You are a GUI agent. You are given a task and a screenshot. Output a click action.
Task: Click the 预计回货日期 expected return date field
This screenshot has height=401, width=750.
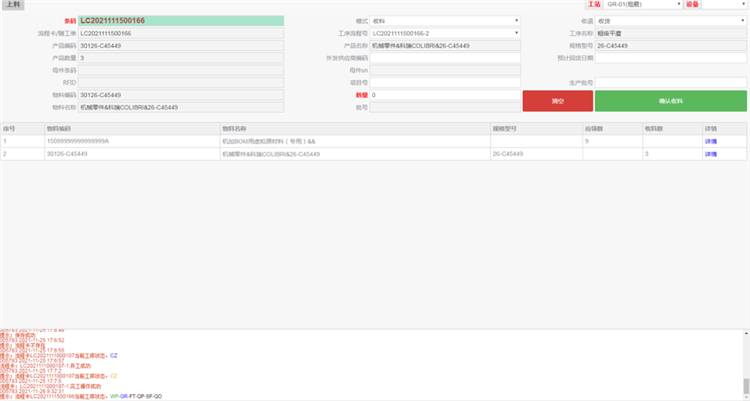click(x=670, y=58)
